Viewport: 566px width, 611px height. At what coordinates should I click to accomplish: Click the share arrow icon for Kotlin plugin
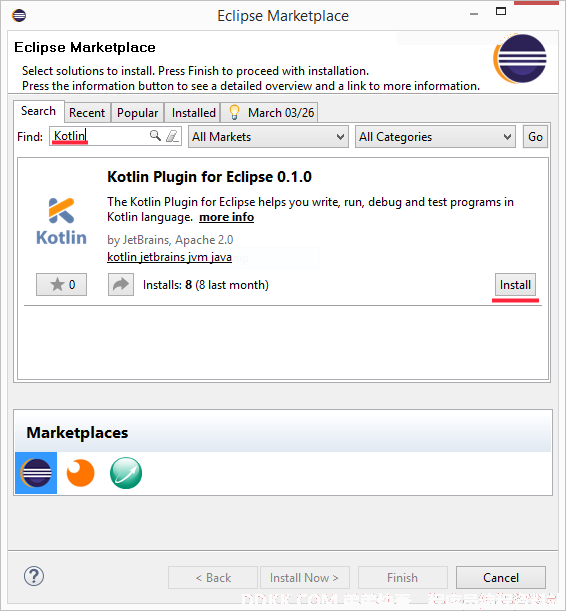tap(121, 284)
